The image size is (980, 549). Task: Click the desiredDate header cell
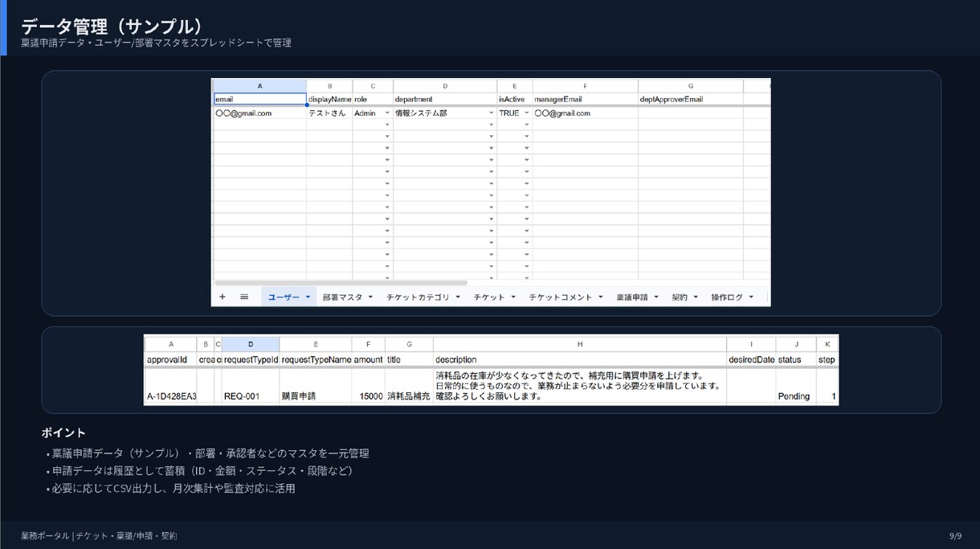(751, 360)
